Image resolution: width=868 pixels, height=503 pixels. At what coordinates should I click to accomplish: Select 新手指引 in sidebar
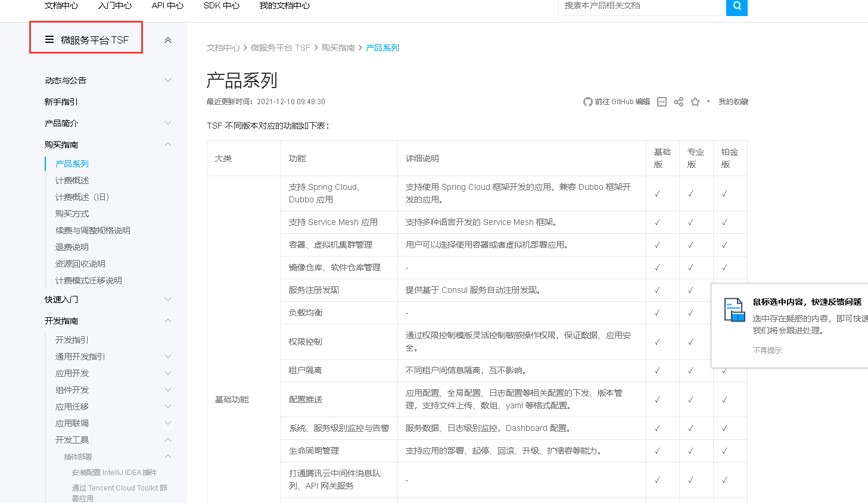(61, 102)
